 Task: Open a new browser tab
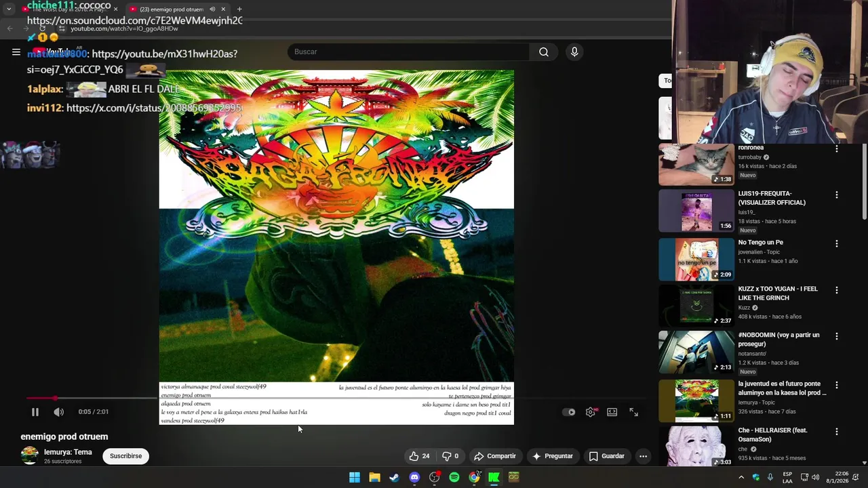[239, 9]
